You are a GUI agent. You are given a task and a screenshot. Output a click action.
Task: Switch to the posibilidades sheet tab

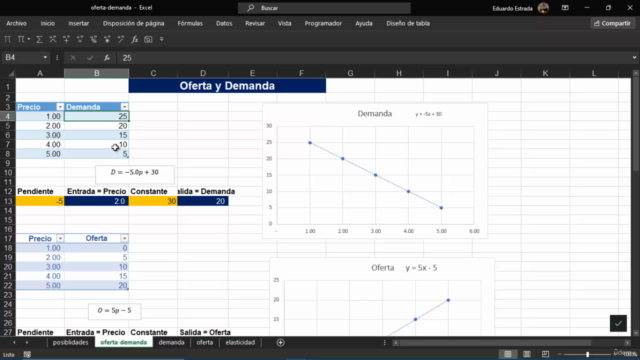click(70, 342)
